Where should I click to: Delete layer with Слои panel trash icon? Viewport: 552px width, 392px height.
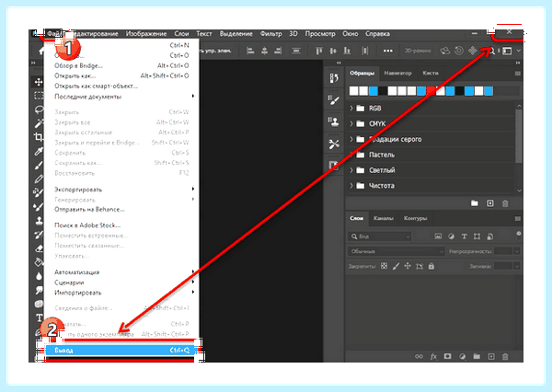point(505,356)
